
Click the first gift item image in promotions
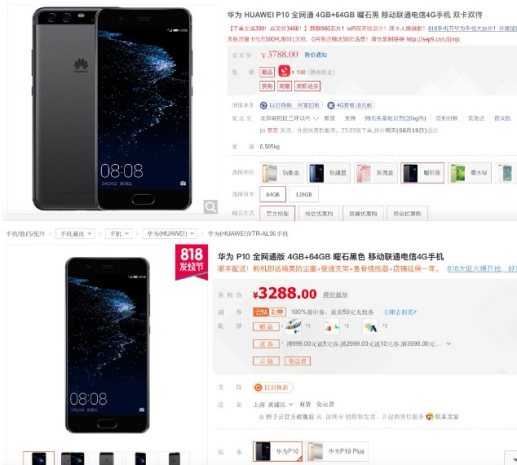pos(293,326)
